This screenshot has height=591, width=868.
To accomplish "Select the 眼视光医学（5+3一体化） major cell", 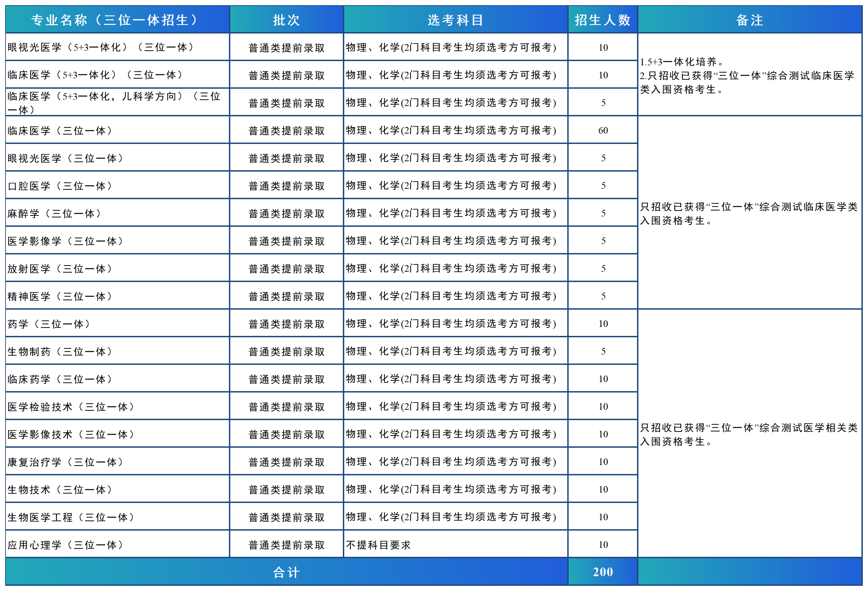I will point(101,47).
